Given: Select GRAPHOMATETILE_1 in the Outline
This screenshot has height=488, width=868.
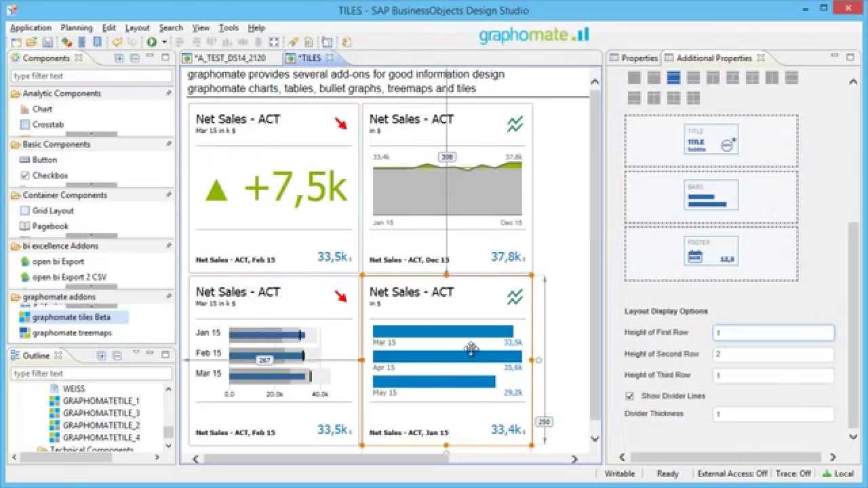Looking at the screenshot, I should tap(95, 401).
